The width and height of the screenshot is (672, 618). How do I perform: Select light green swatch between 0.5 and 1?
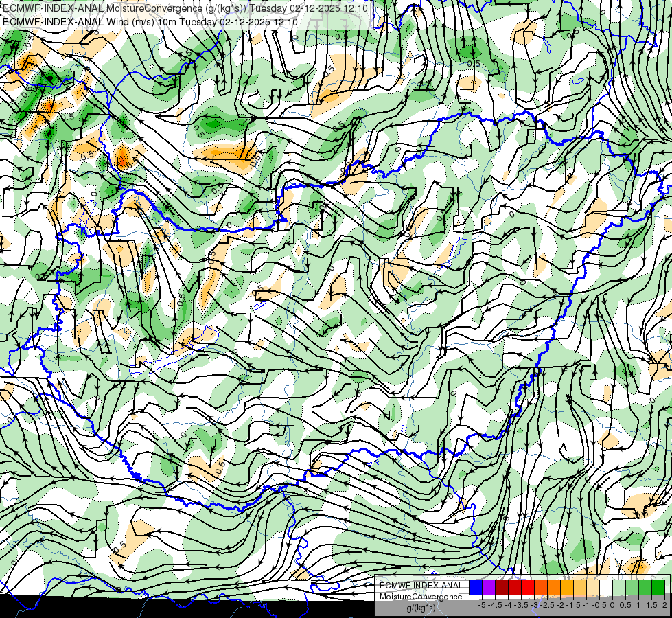point(632,588)
